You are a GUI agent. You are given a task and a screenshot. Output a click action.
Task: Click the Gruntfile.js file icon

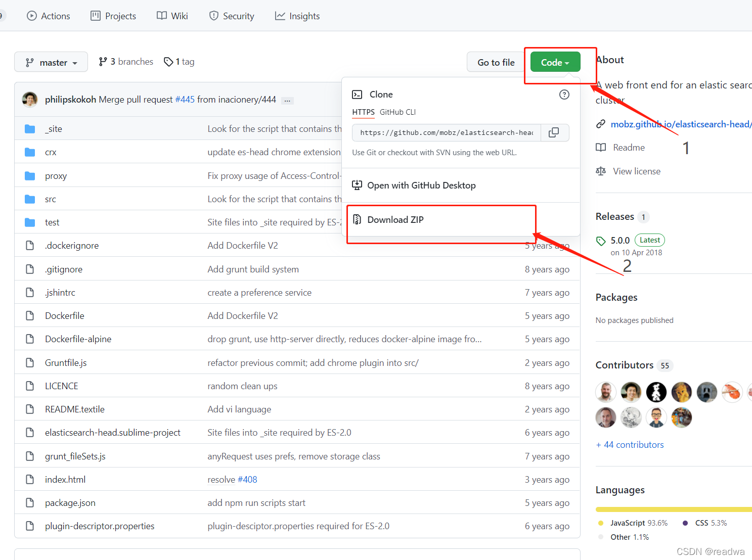pyautogui.click(x=30, y=363)
